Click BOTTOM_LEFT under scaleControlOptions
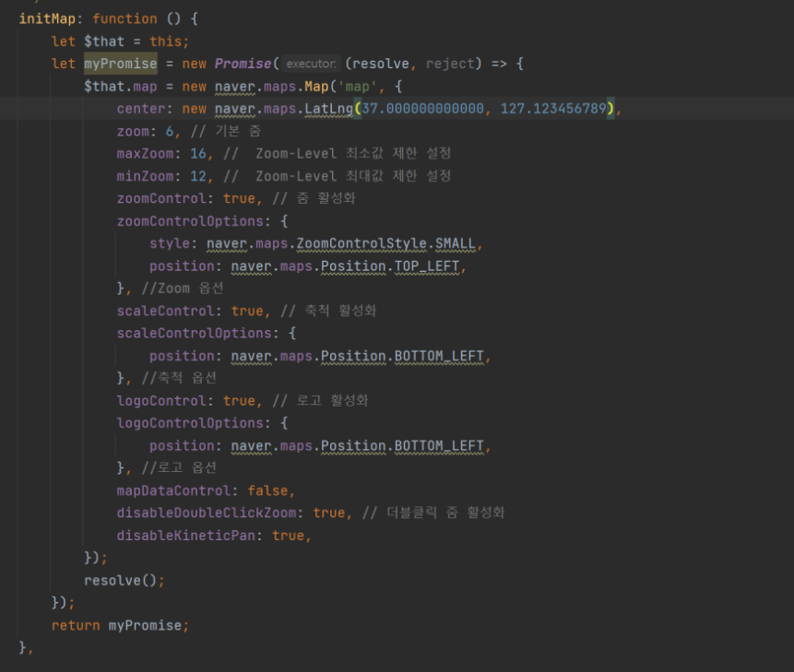The height and width of the screenshot is (672, 794). point(439,356)
